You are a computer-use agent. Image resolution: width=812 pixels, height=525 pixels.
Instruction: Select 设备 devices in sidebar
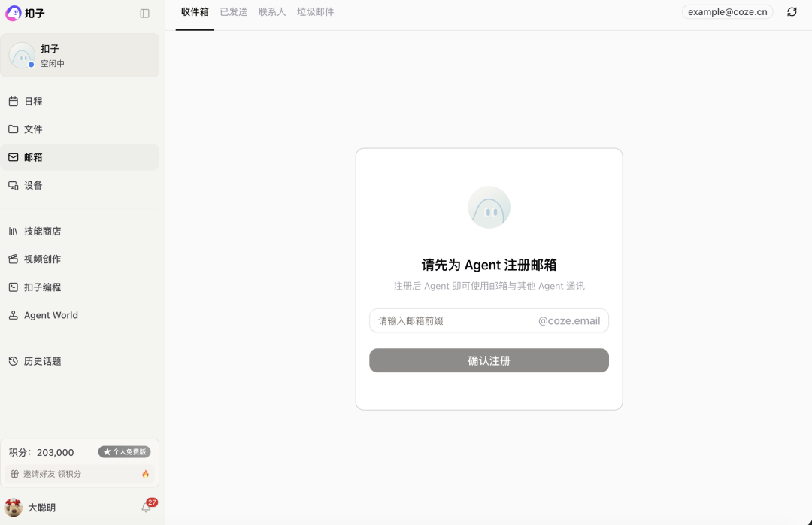click(33, 185)
